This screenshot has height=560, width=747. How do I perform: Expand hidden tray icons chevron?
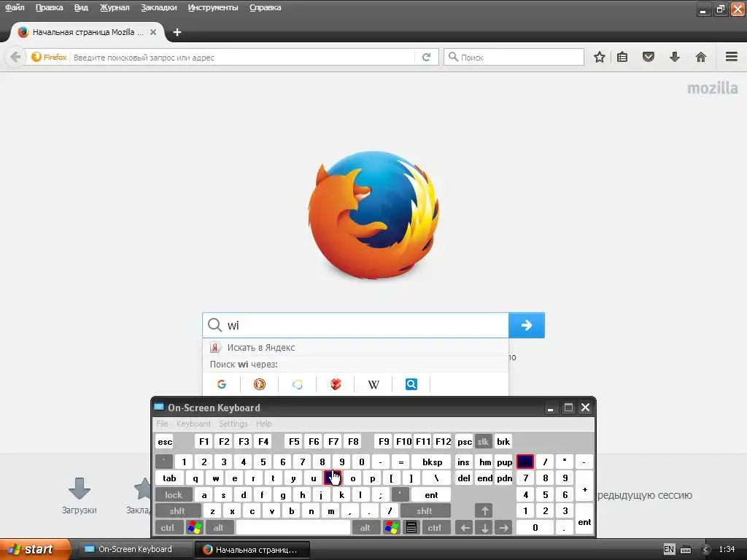[706, 550]
